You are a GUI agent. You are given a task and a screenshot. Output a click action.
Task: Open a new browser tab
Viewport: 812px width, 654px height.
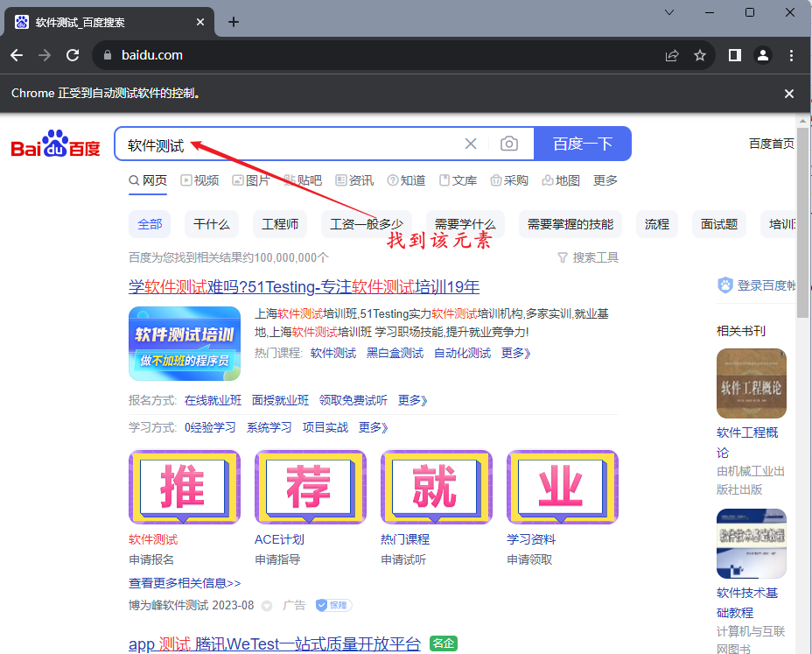pyautogui.click(x=234, y=22)
